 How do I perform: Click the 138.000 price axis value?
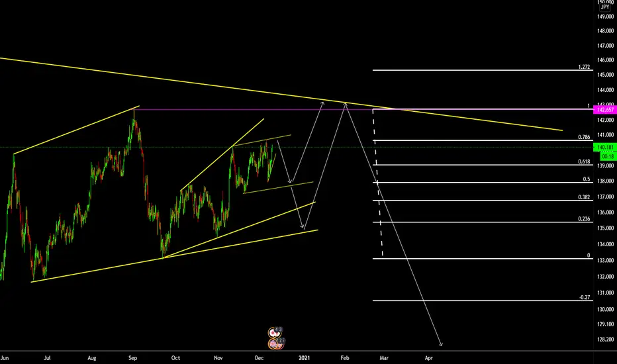pos(605,181)
